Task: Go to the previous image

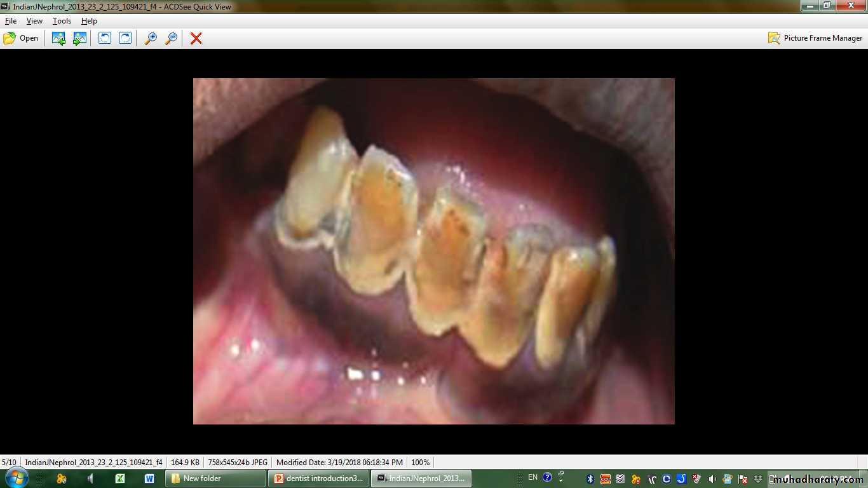Action: [58, 38]
